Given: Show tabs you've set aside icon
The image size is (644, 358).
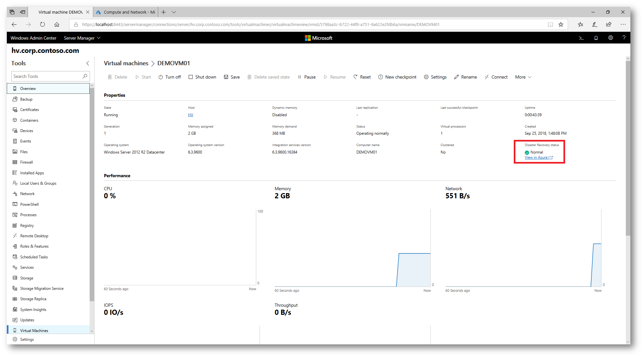Looking at the screenshot, I should [12, 12].
